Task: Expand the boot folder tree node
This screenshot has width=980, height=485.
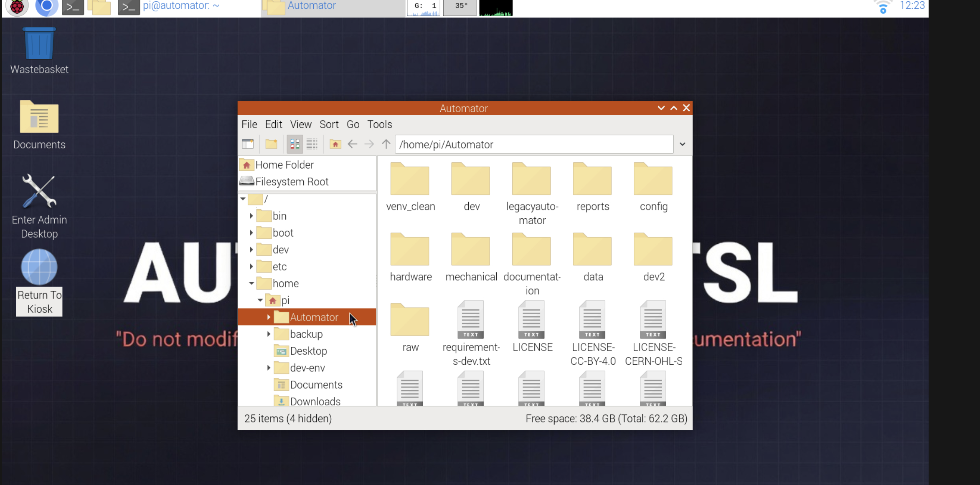Action: click(x=251, y=232)
